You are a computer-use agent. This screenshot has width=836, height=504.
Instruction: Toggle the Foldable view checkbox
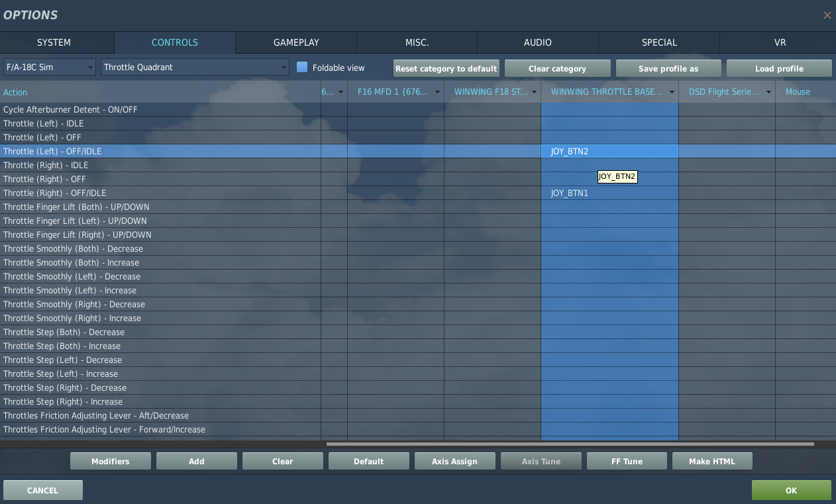(302, 67)
